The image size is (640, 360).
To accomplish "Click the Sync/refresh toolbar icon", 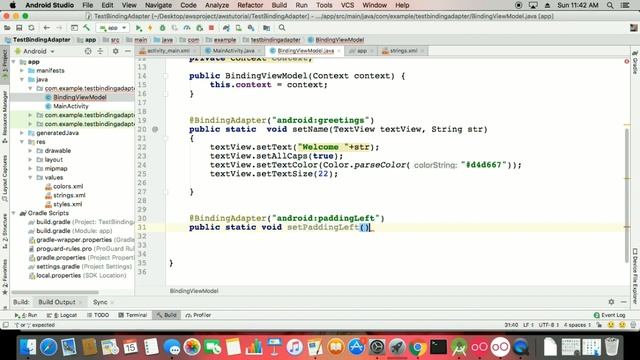I will tap(31, 28).
